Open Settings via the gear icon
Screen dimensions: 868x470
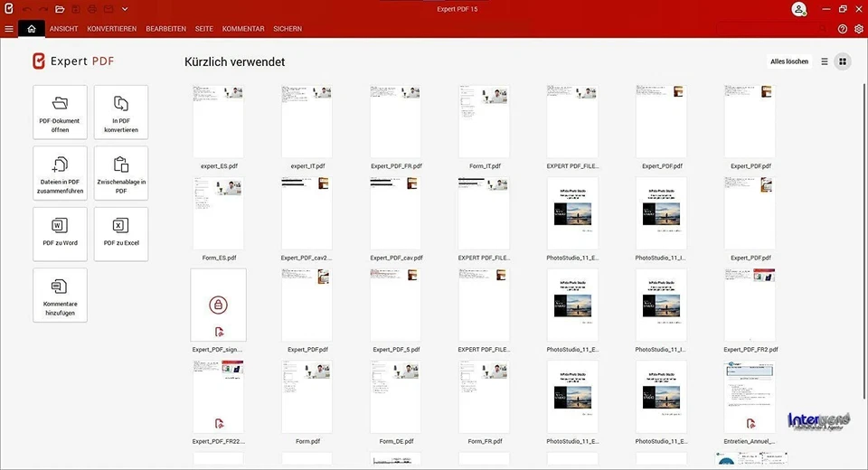[x=859, y=29]
